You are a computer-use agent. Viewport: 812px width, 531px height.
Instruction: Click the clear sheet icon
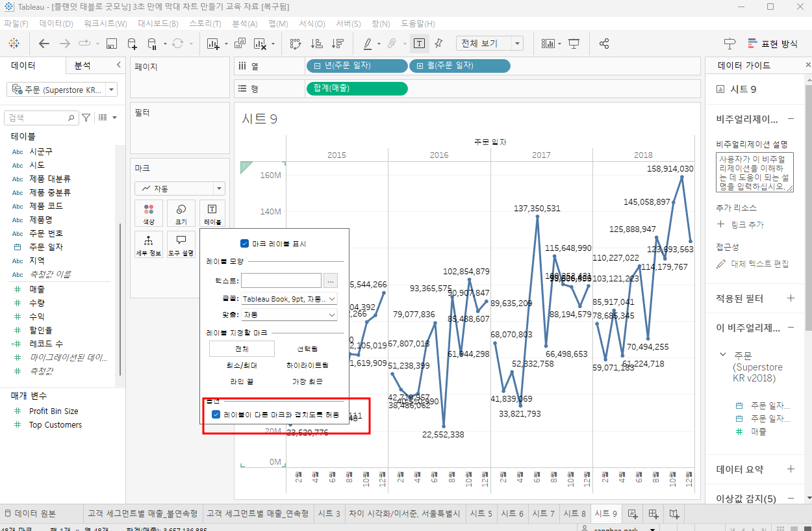[260, 44]
